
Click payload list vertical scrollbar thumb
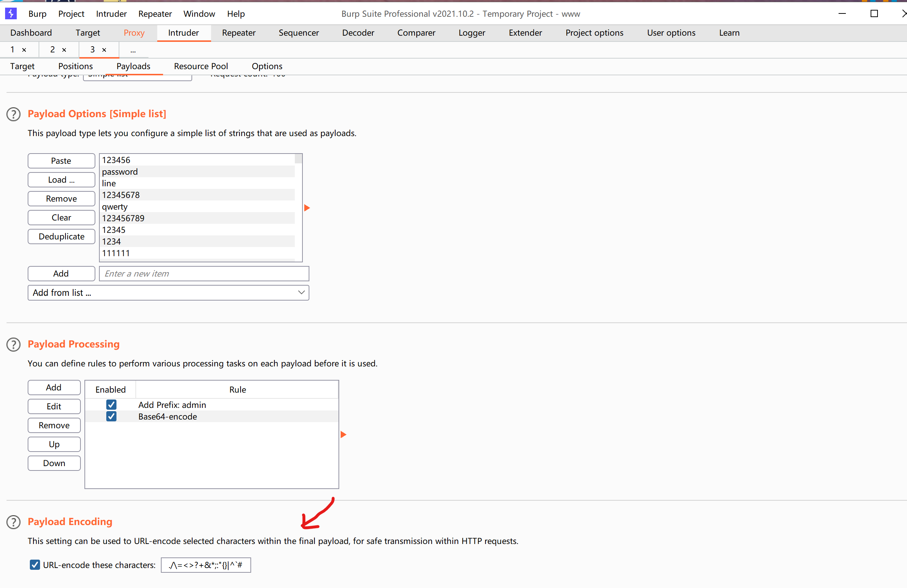(298, 159)
